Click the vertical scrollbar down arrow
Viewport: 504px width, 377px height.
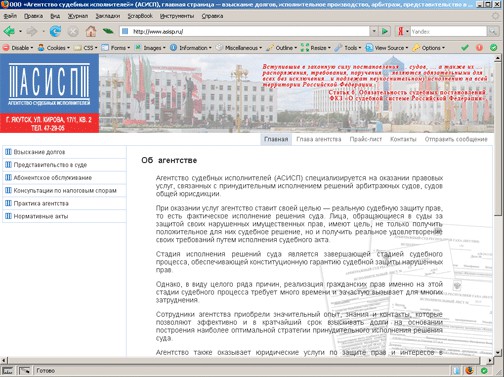(498, 352)
